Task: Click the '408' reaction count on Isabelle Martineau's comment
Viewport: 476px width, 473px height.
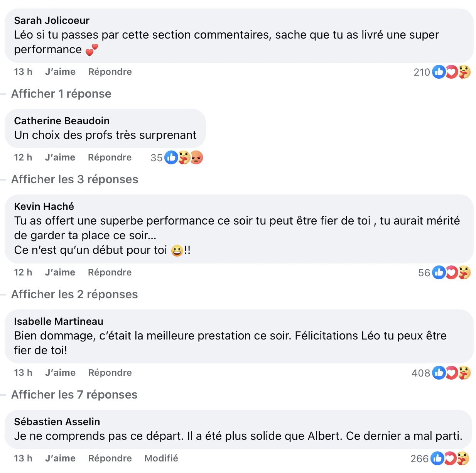Action: coord(421,373)
